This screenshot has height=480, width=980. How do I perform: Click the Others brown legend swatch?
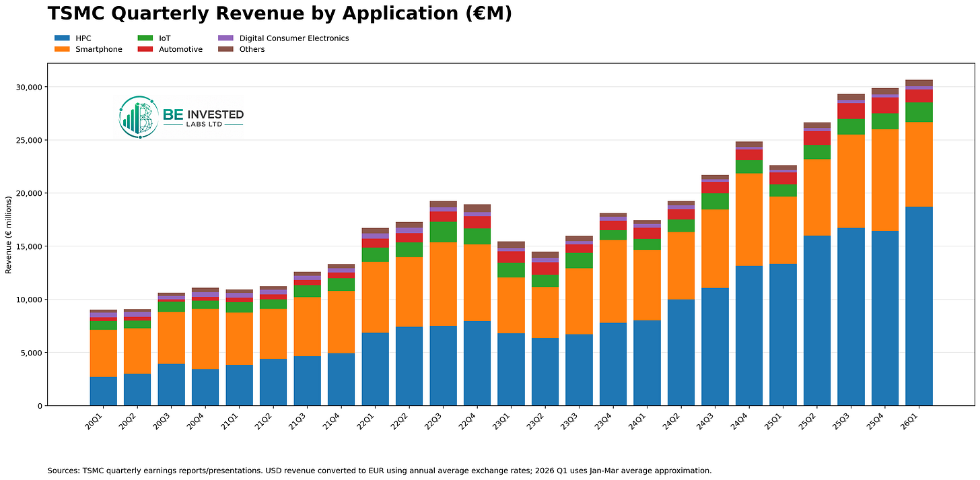(x=225, y=49)
